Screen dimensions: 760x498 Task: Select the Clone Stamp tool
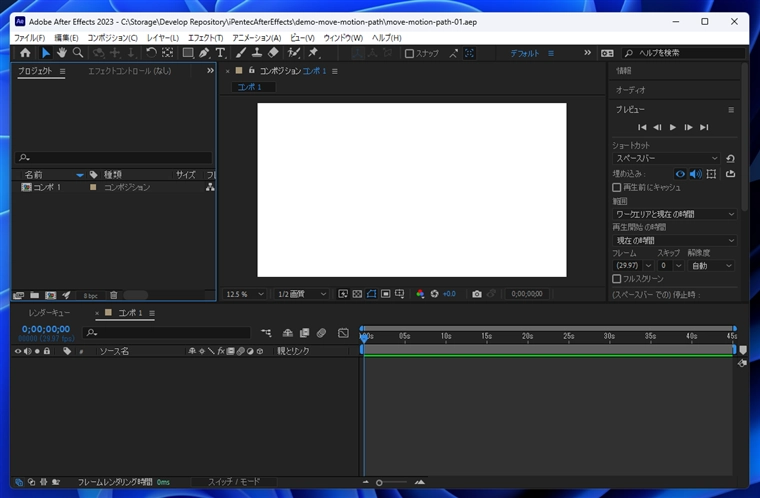coord(257,53)
